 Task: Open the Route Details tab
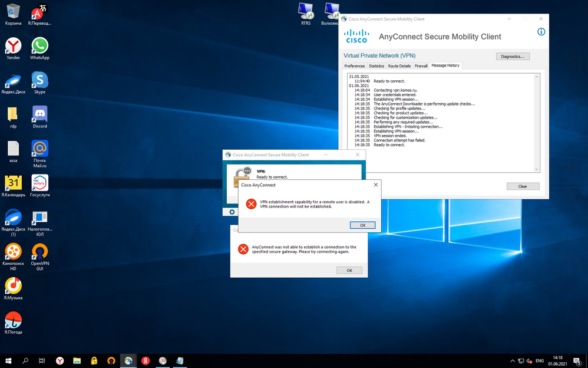pos(399,65)
